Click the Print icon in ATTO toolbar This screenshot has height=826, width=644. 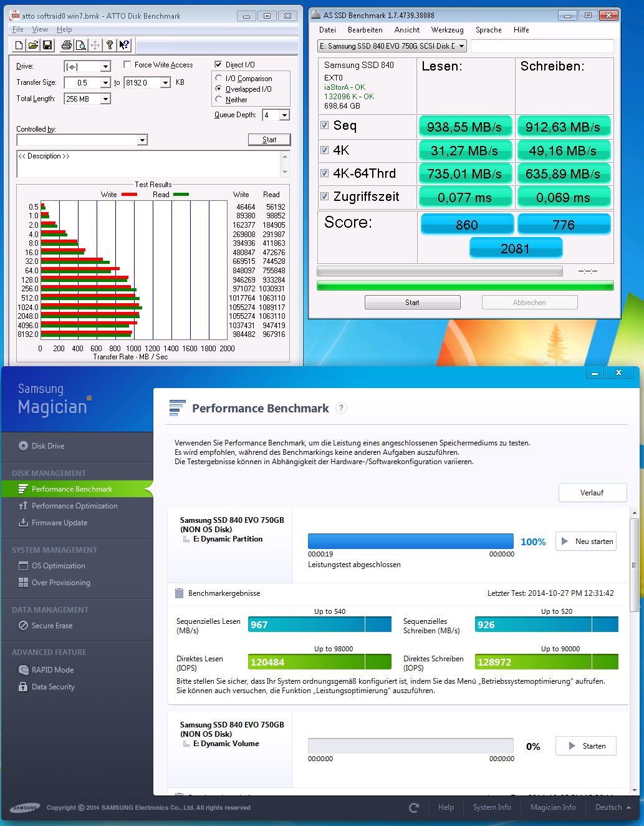(x=67, y=45)
